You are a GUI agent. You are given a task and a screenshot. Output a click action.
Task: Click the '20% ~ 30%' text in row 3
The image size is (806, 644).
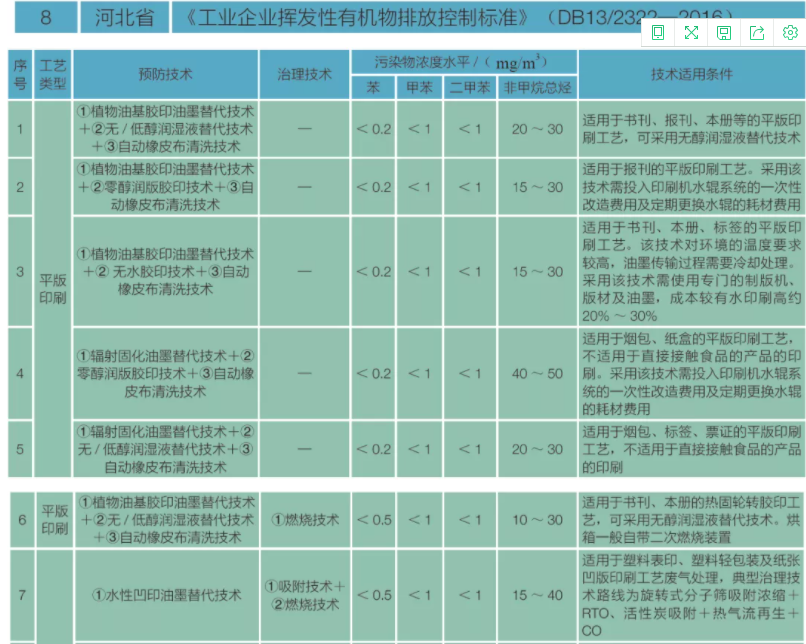(x=619, y=316)
